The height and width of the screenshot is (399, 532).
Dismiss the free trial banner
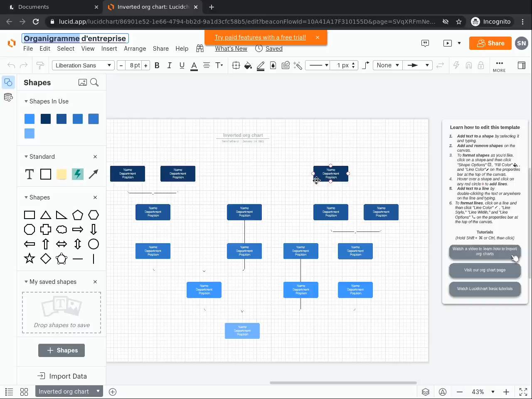point(318,37)
